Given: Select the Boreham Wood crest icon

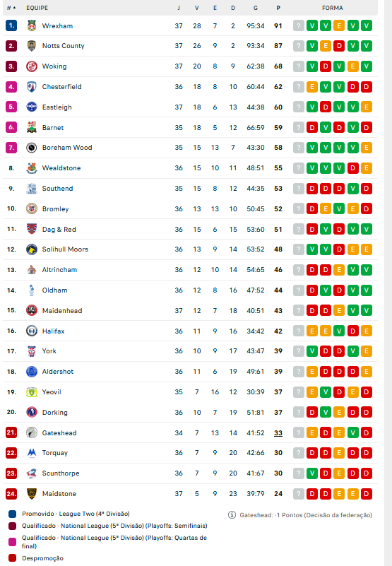Looking at the screenshot, I should click(32, 148).
